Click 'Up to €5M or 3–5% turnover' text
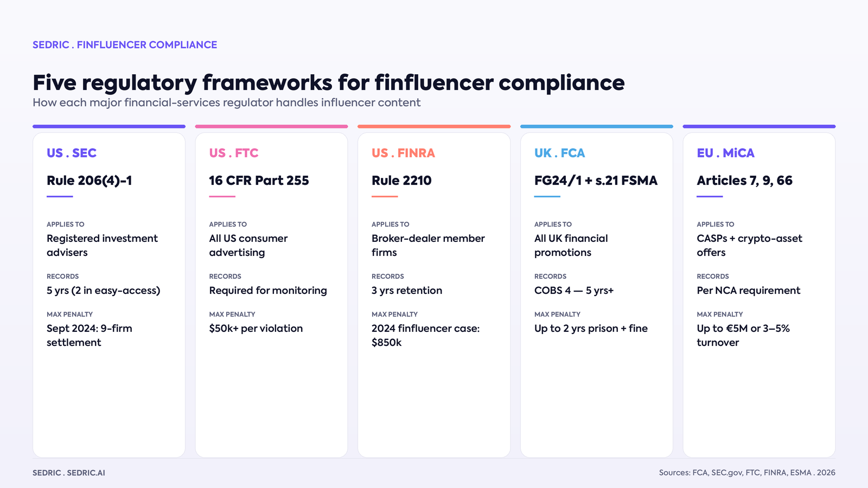 pos(743,335)
